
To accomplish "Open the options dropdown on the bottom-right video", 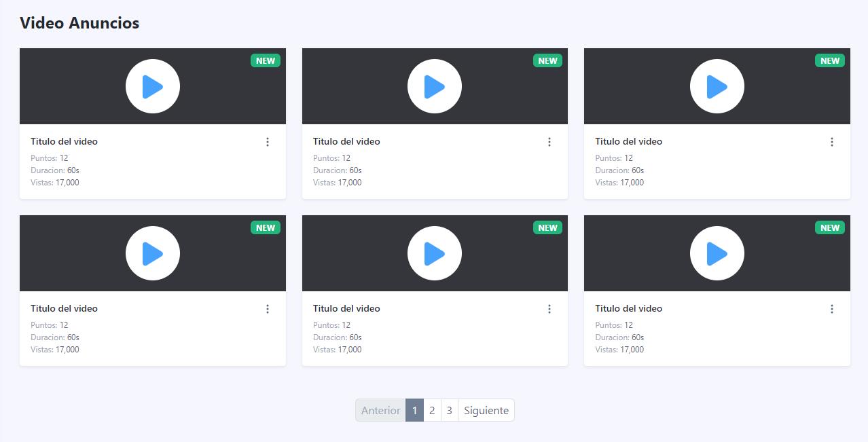I will [832, 309].
